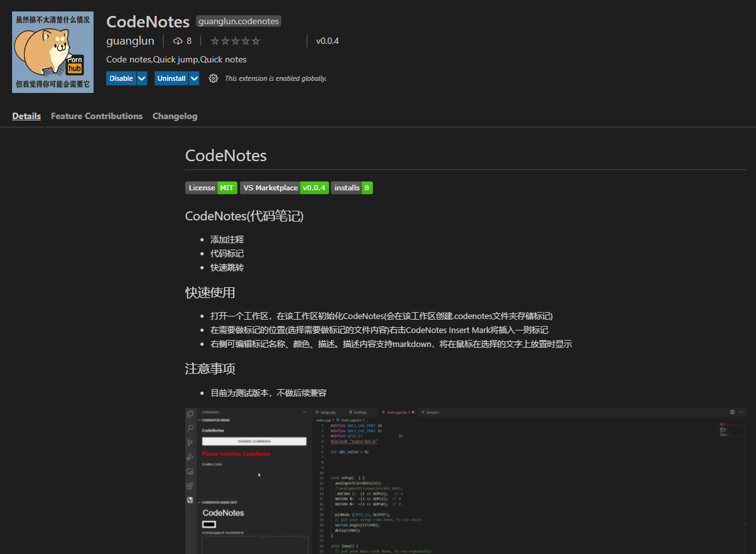Open the star rating for the extension
Screen dimensions: 756x554
tap(235, 41)
